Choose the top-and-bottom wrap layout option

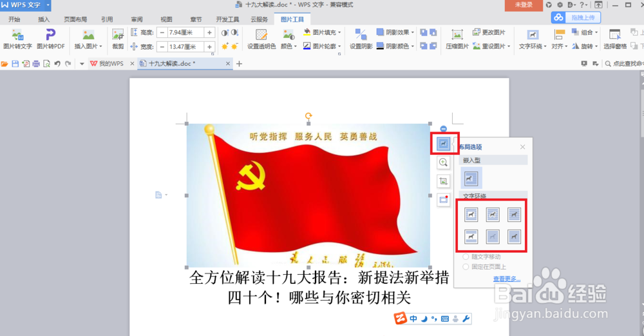(471, 237)
